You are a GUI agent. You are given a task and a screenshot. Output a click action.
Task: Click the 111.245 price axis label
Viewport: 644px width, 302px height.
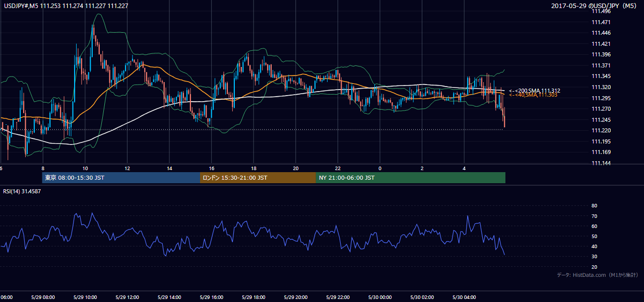tap(602, 120)
